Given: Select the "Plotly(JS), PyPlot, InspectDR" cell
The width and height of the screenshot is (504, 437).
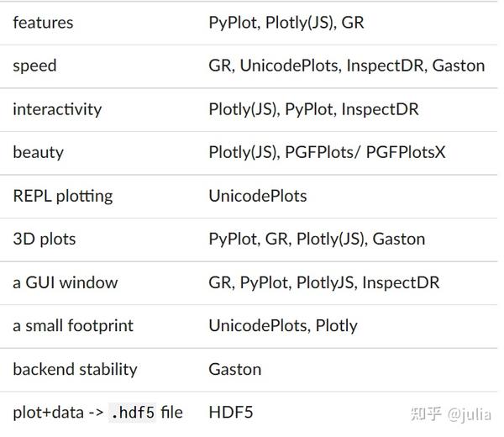Looking at the screenshot, I should (313, 109).
